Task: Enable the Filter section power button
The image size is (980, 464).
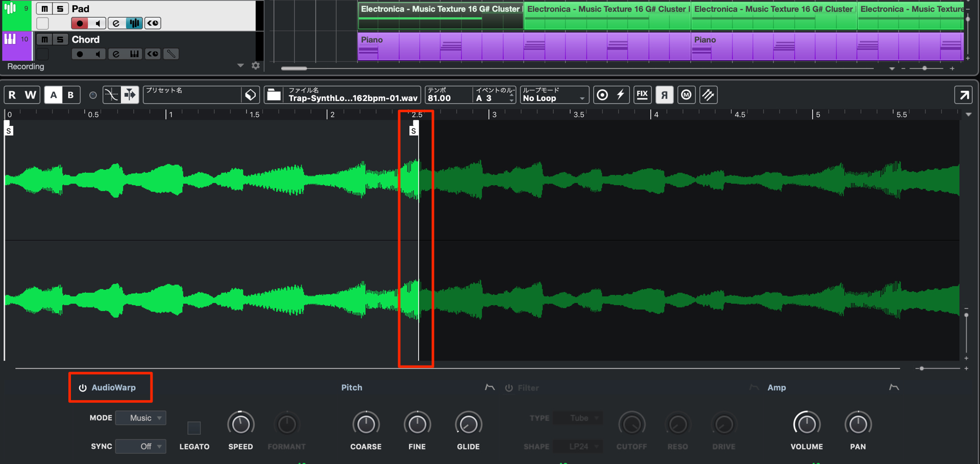Action: [509, 388]
